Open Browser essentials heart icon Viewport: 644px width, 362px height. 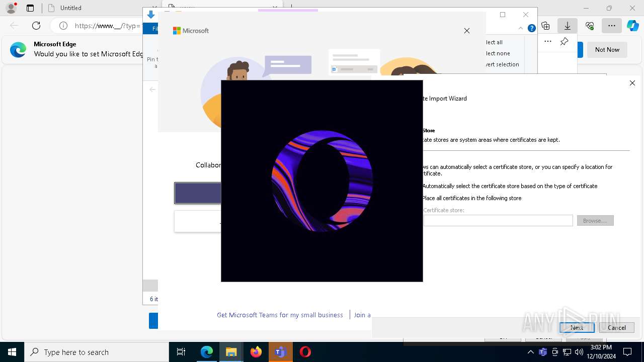point(590,26)
